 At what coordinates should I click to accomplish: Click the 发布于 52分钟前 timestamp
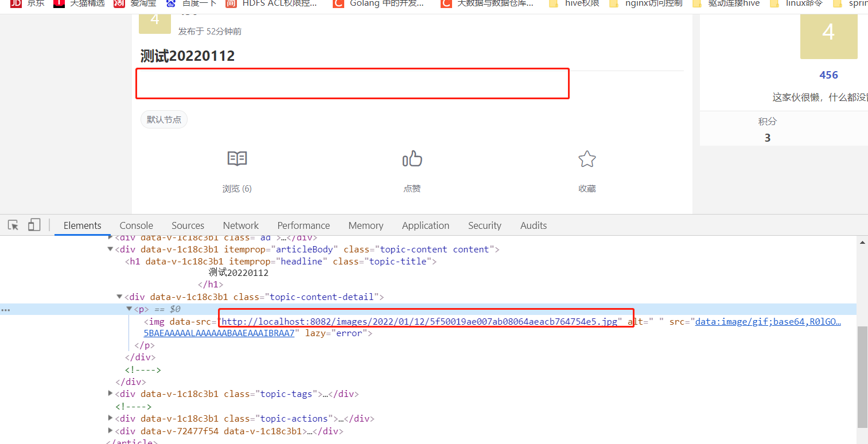210,32
